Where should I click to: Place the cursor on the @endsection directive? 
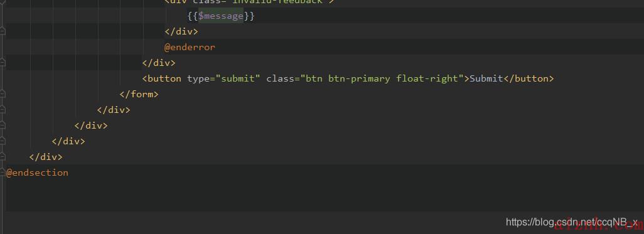click(x=38, y=173)
